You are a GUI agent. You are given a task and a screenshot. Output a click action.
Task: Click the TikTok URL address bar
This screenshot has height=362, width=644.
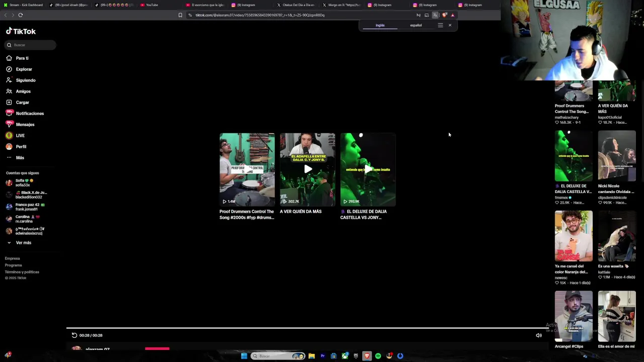coord(260,15)
